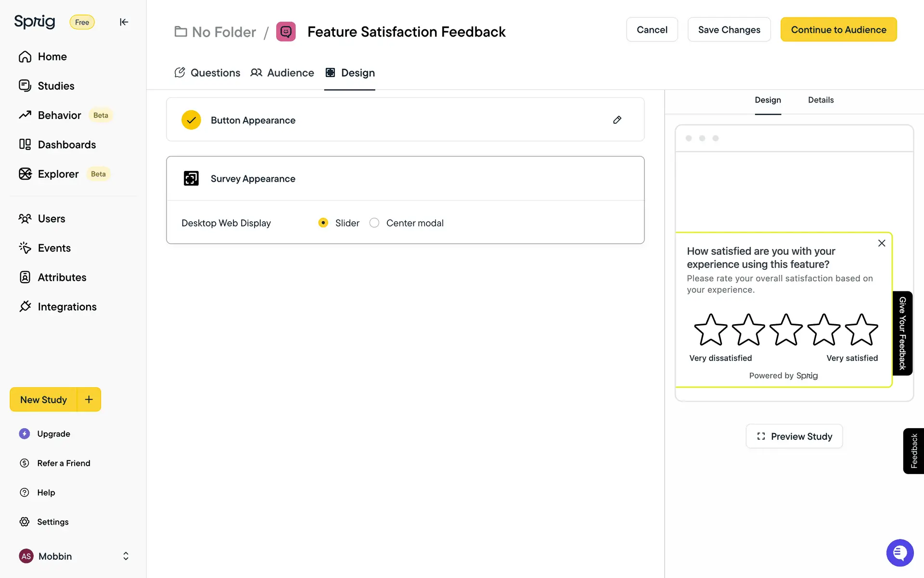The height and width of the screenshot is (578, 924).
Task: Collapse the sidebar with the arrow icon
Action: coord(124,22)
